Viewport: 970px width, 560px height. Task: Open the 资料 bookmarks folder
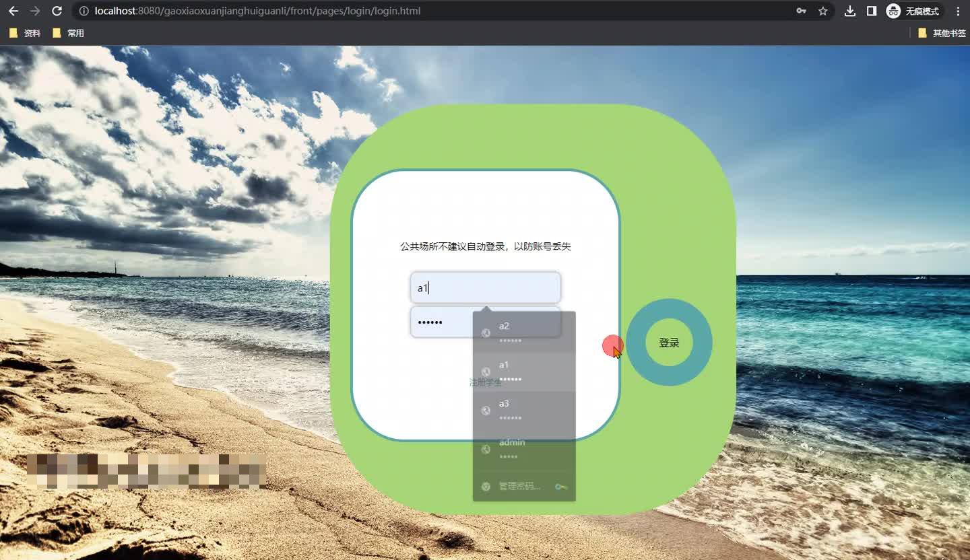(26, 33)
